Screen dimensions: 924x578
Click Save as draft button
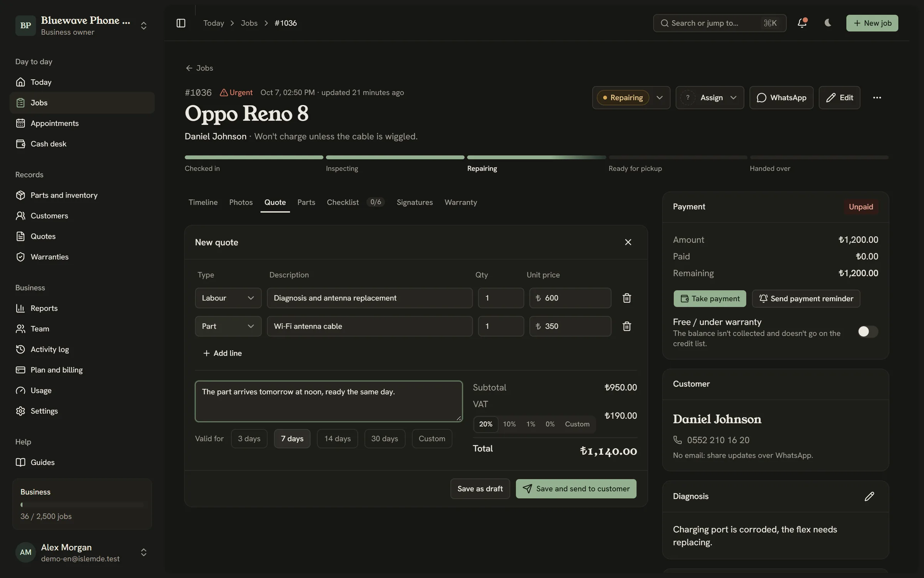(x=480, y=489)
